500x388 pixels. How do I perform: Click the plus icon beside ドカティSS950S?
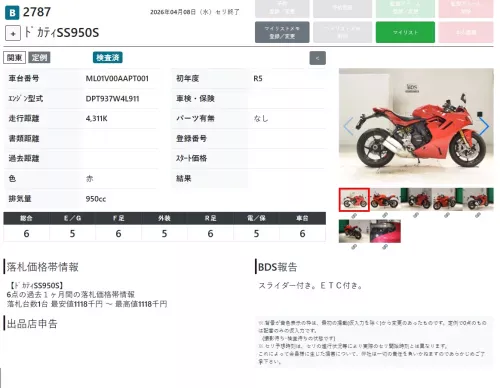[x=13, y=33]
